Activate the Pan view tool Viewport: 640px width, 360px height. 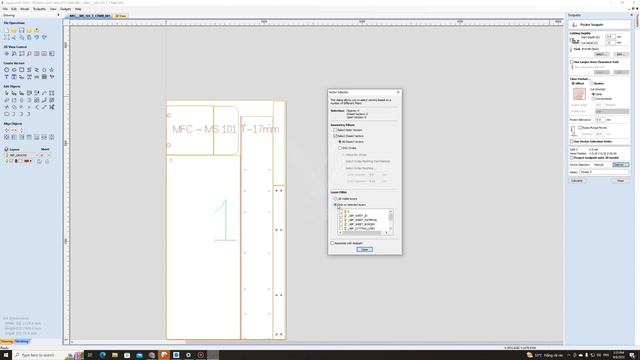click(7, 53)
